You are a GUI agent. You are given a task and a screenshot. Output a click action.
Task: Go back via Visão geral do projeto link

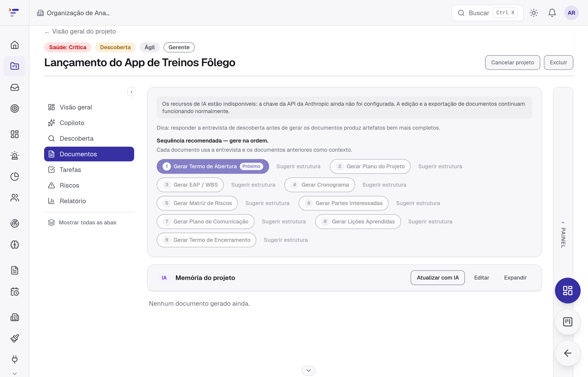pyautogui.click(x=80, y=31)
